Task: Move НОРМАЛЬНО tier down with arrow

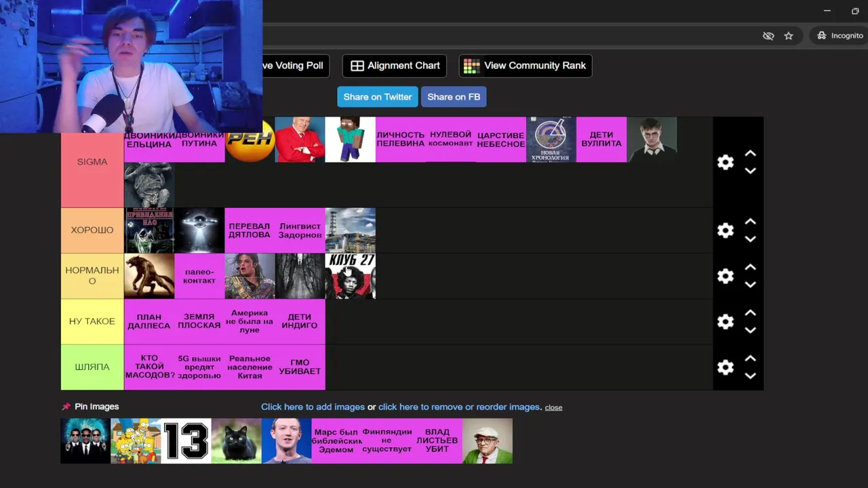Action: pos(750,285)
